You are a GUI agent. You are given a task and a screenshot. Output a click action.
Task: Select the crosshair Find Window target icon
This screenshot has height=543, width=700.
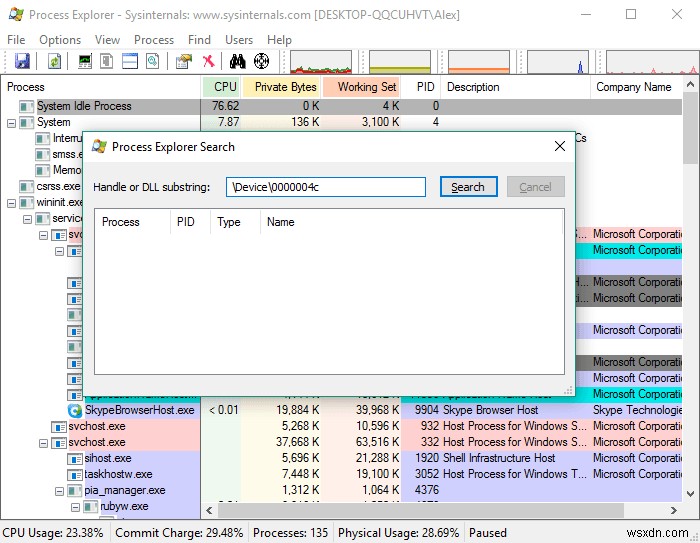262,62
